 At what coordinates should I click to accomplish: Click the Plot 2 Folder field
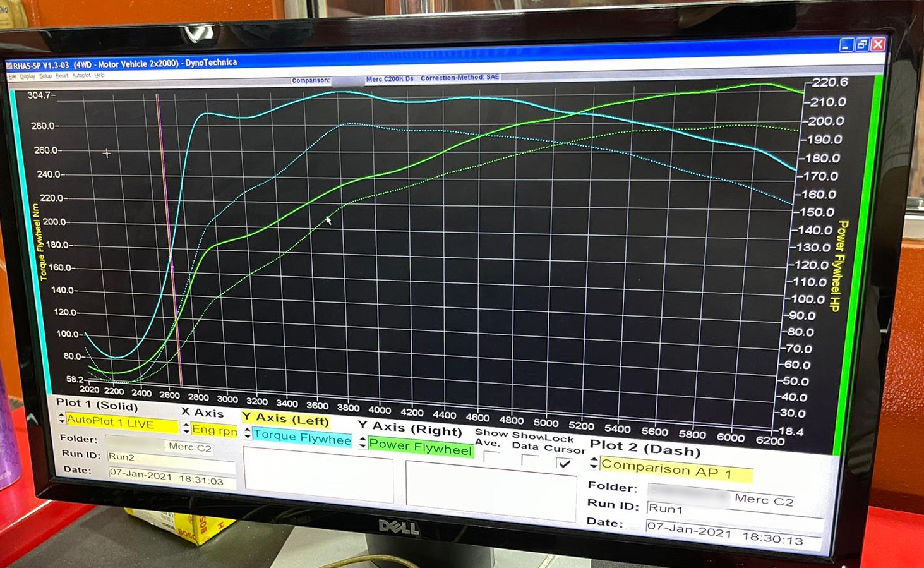(721, 497)
